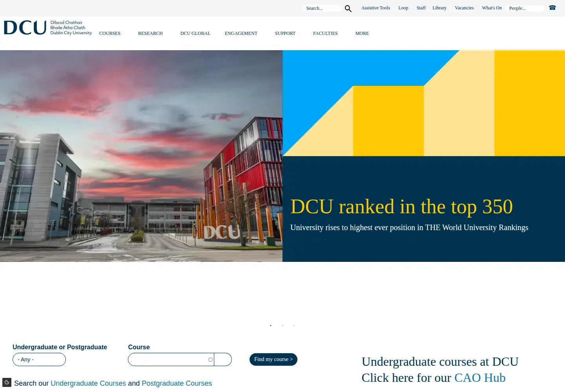Open the FACULTIES menu

(x=325, y=33)
